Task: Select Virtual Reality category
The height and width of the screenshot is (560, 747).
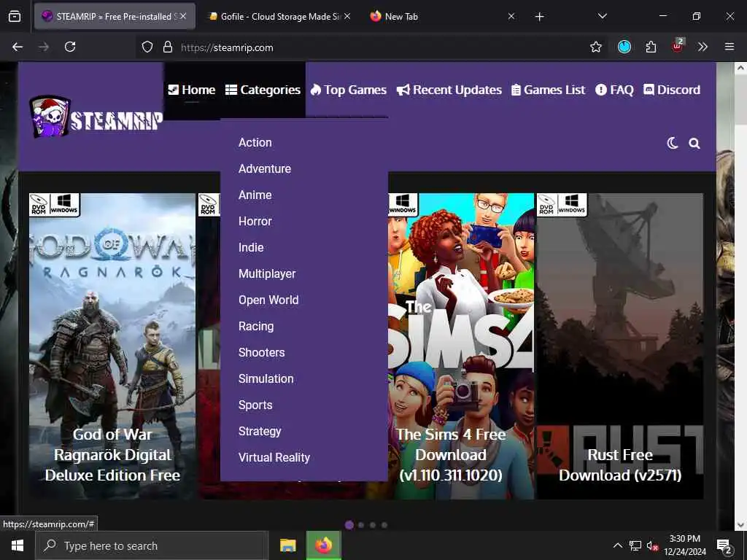Action: (x=274, y=457)
